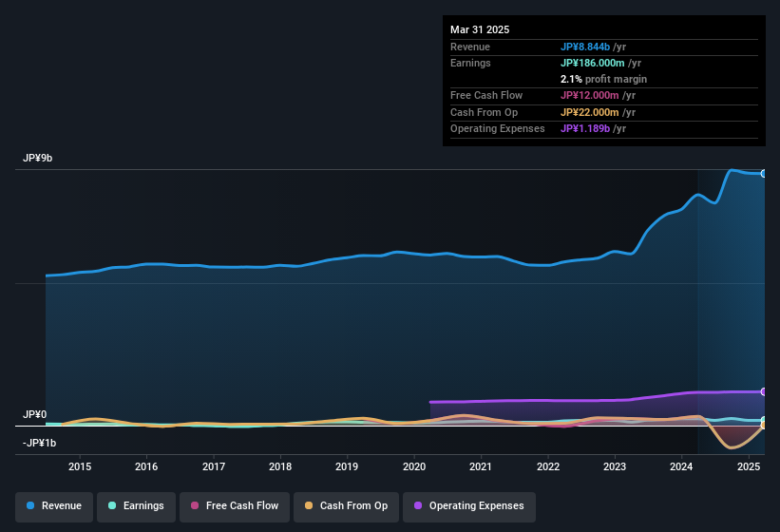Click the 2022 x-axis label

coord(548,466)
